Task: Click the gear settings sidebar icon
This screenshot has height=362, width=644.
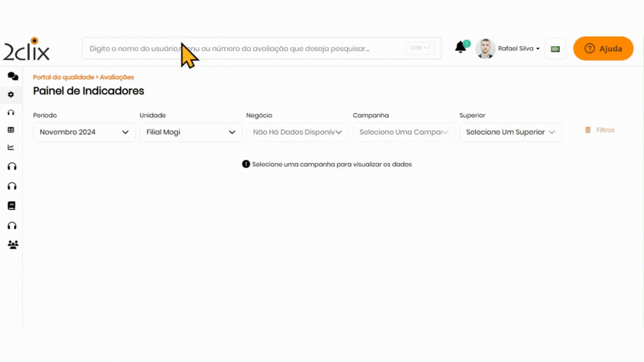Action: click(11, 95)
